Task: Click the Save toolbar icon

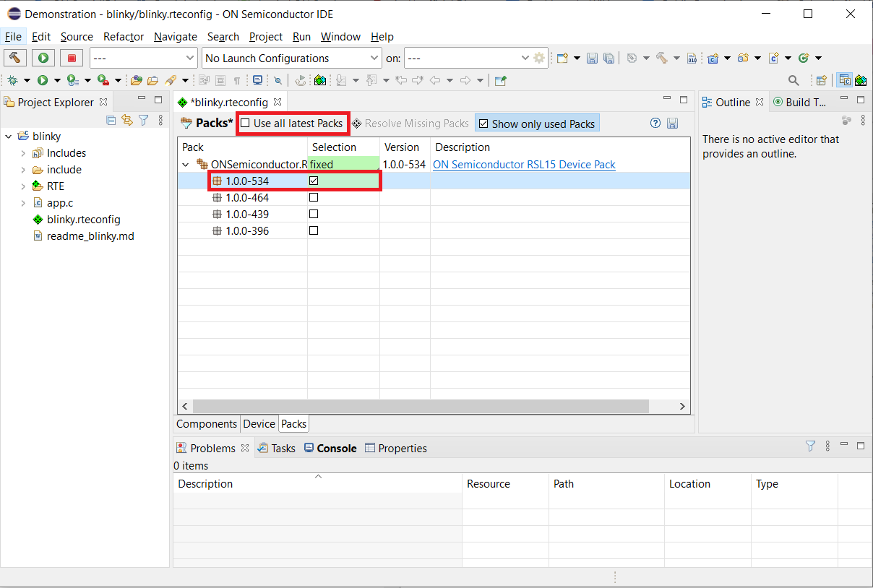Action: 592,57
